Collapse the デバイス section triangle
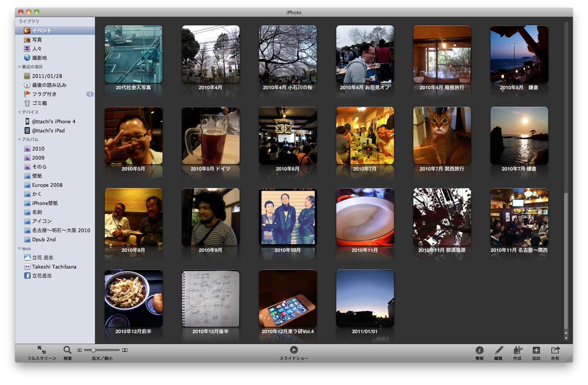The height and width of the screenshot is (385, 588). point(19,112)
